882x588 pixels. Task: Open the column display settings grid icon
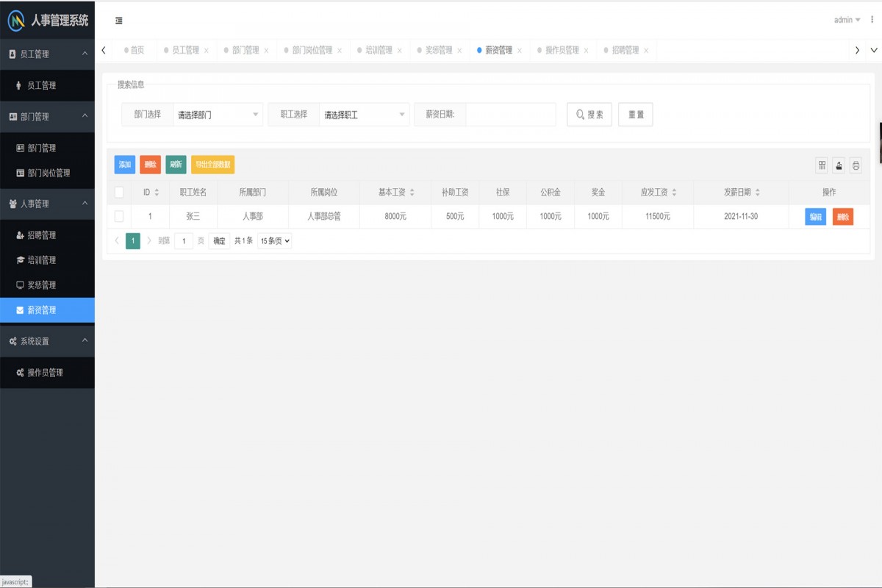point(822,165)
